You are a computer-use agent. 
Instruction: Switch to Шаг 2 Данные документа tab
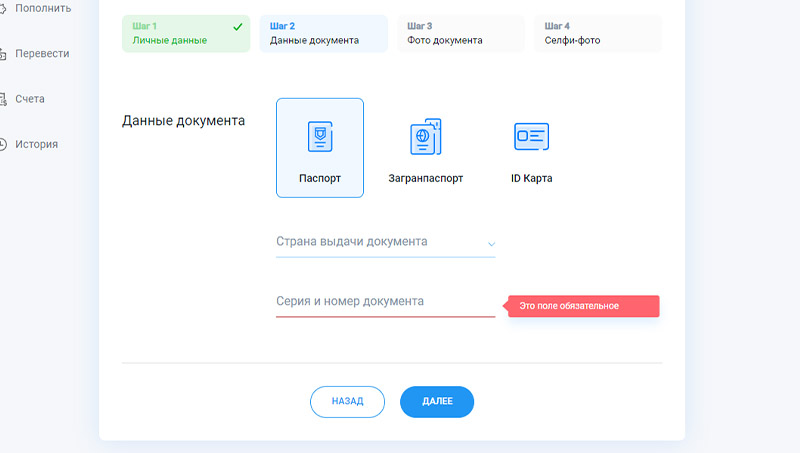pyautogui.click(x=323, y=33)
